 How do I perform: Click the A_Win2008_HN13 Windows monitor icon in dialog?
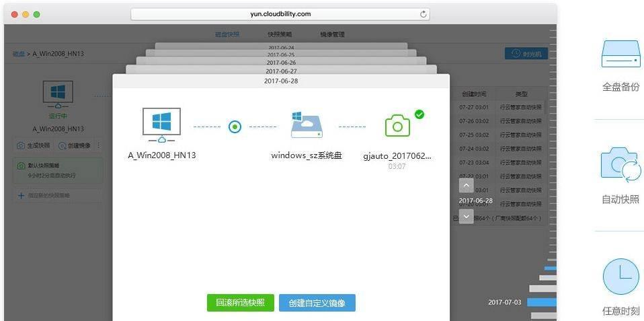click(161, 125)
